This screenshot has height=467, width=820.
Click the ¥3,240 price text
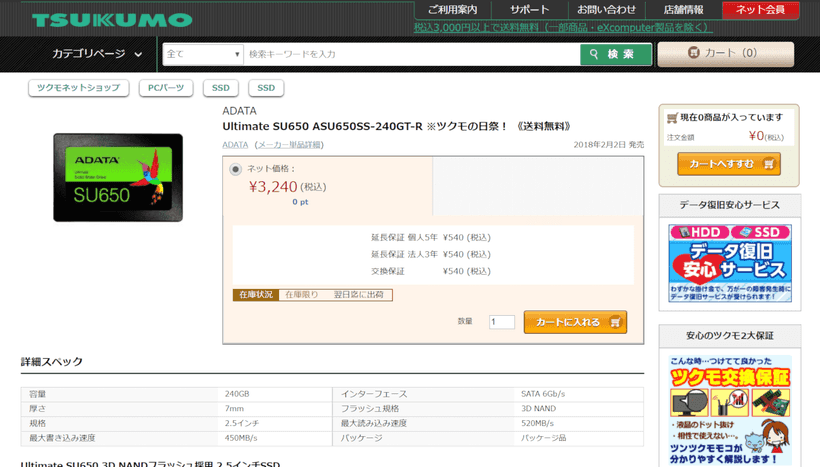[273, 187]
